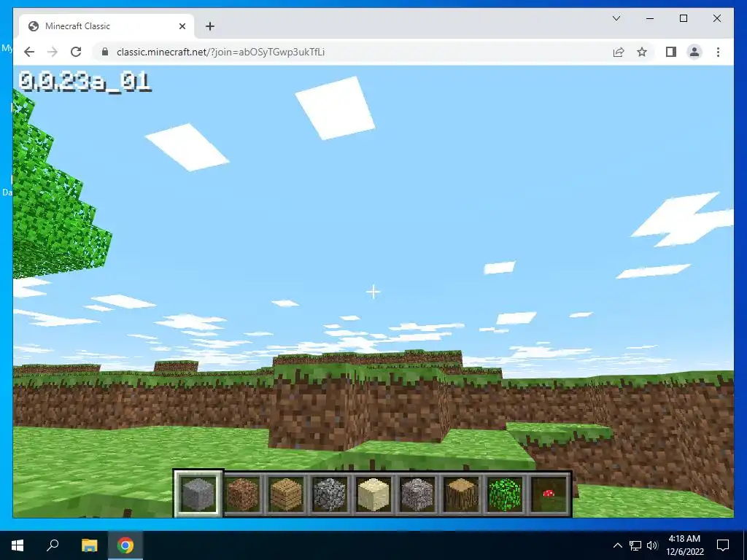Reload the Minecraft Classic page
Screen dimensions: 747x560
click(76, 52)
